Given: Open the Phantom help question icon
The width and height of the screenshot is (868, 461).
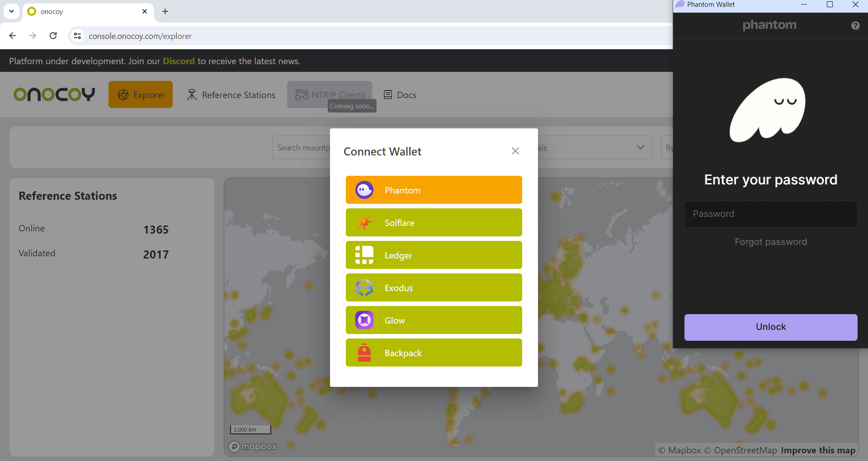Looking at the screenshot, I should coord(855,25).
